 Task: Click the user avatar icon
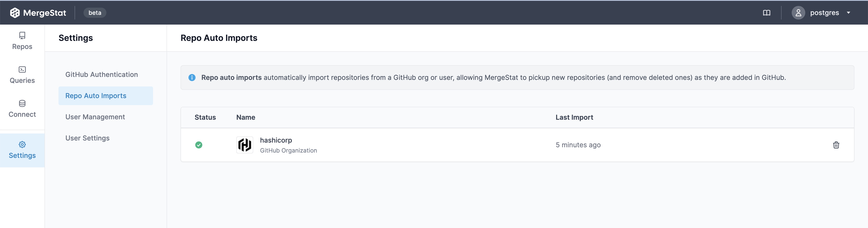click(x=798, y=13)
